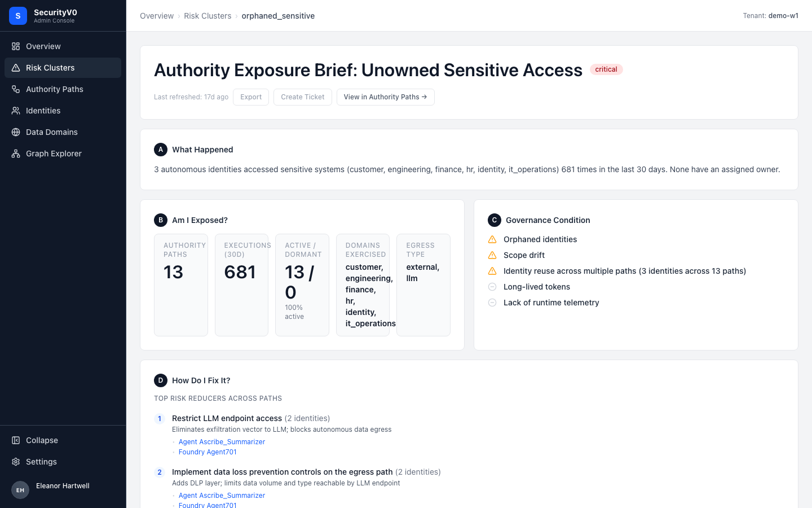Select the Identities menu item
Screen dimensions: 812x508
pyautogui.click(x=63, y=111)
